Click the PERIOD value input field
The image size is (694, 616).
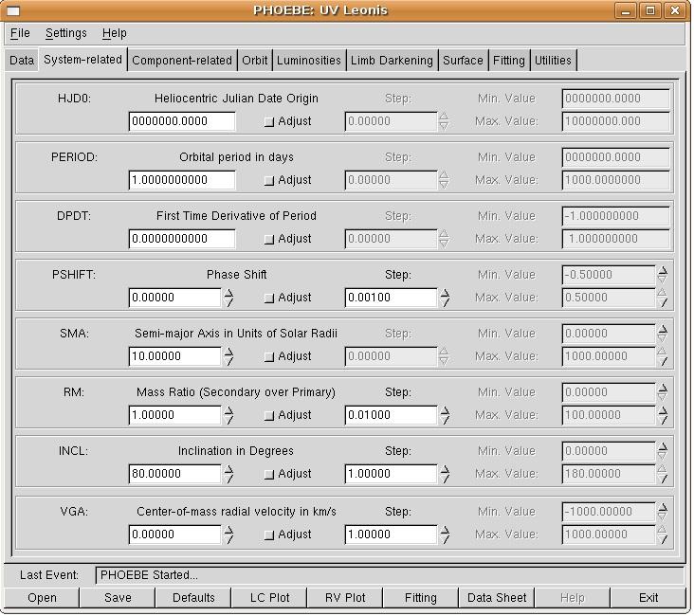182,180
